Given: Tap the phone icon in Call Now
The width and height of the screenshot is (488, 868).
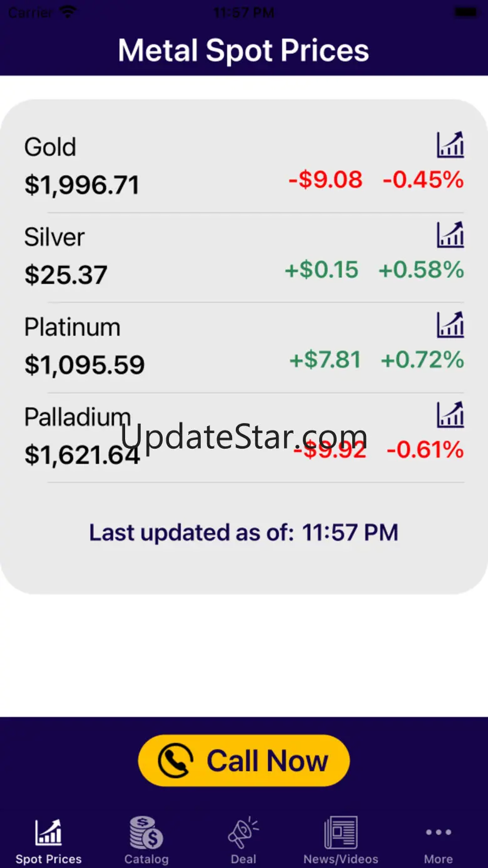Looking at the screenshot, I should (x=175, y=760).
